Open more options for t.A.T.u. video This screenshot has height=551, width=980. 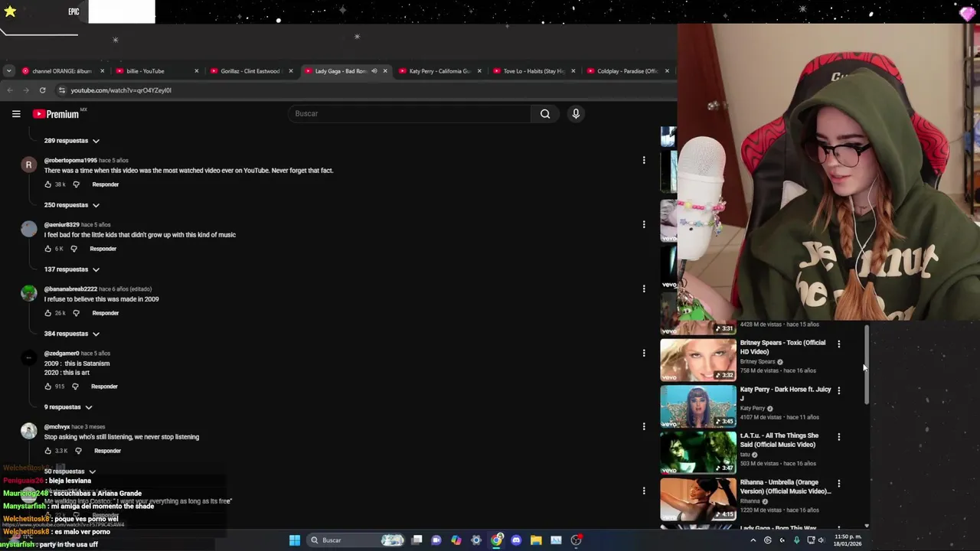tap(838, 438)
